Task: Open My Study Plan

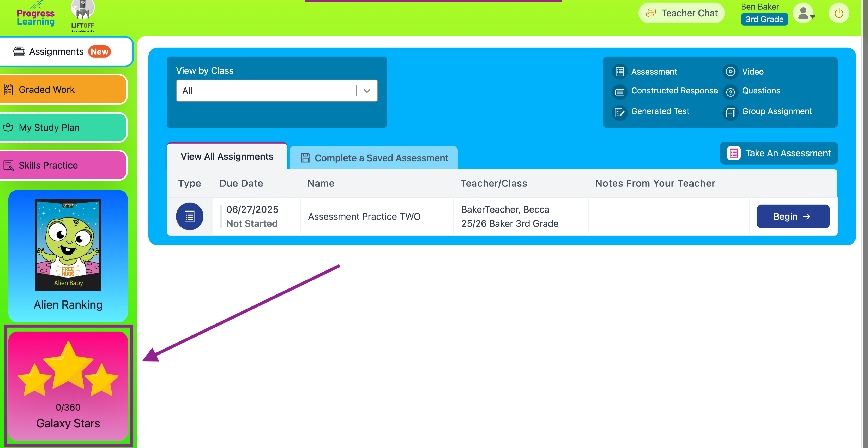Action: click(63, 127)
